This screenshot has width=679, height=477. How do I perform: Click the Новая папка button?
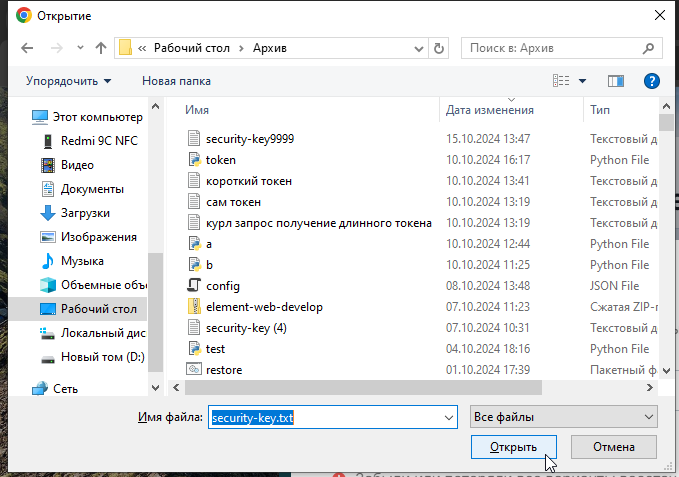[x=176, y=80]
